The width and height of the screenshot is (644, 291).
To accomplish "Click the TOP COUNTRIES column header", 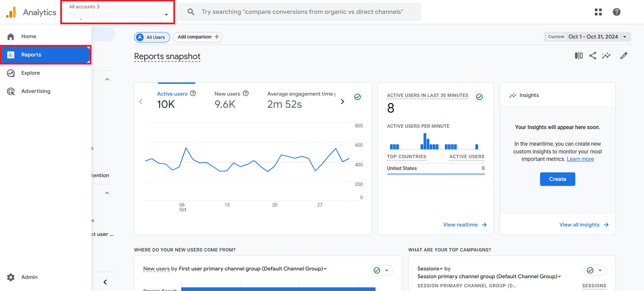I will point(407,157).
